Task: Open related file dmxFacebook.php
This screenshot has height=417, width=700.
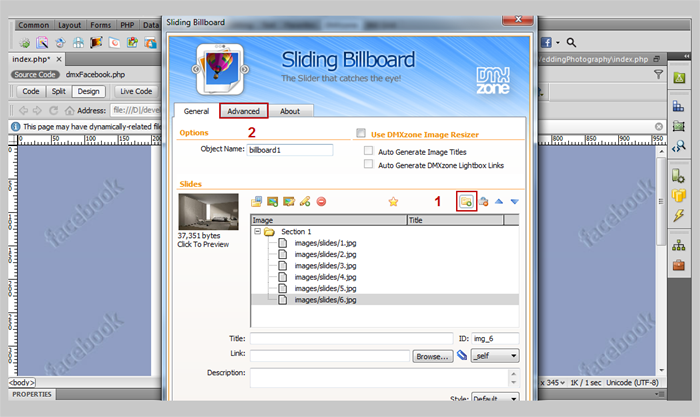Action: click(95, 75)
